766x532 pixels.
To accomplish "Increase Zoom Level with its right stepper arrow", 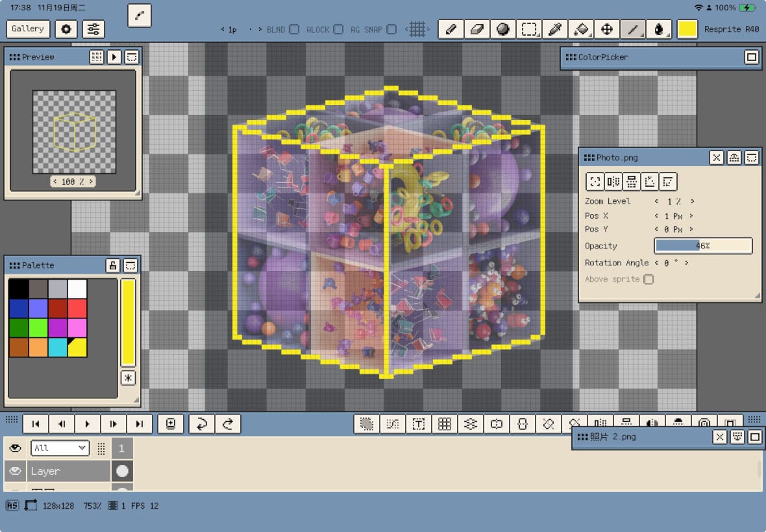I will point(693,201).
